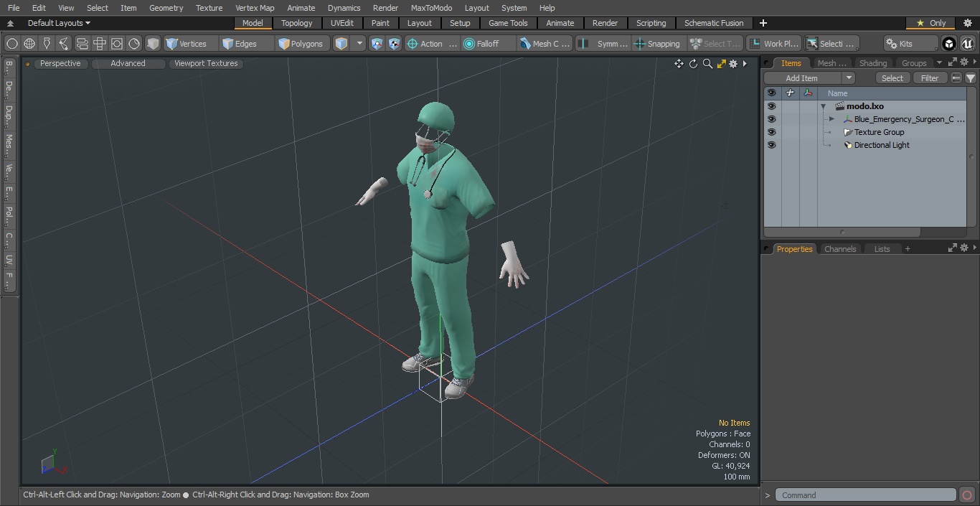Click the Select button in Items panel
This screenshot has width=980, height=506.
(x=892, y=78)
